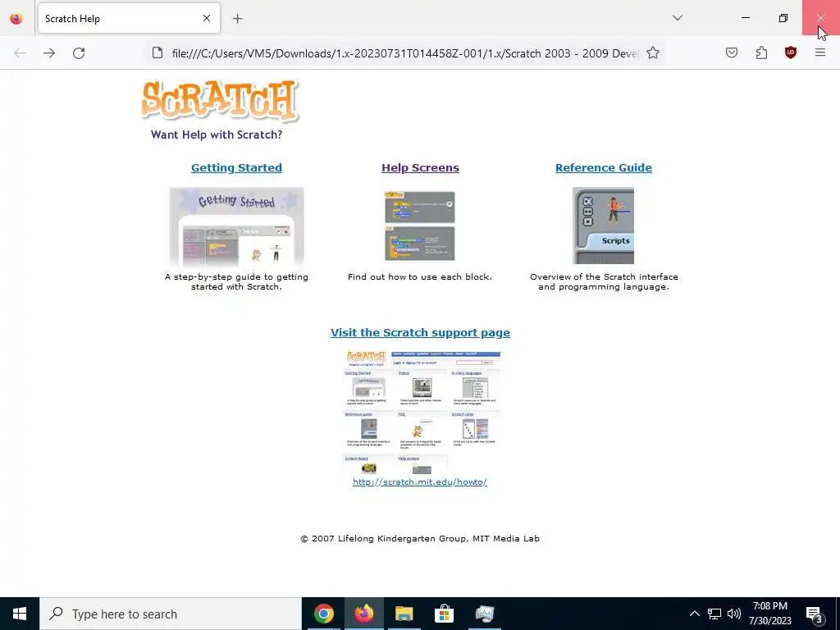The height and width of the screenshot is (630, 840).
Task: Show hidden system tray icons
Action: (694, 614)
